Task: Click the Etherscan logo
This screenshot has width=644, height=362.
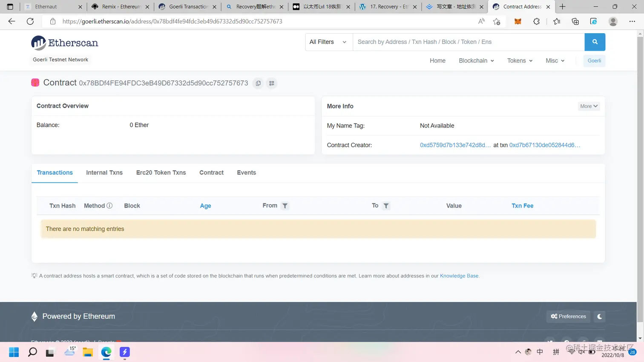Action: coord(65,43)
